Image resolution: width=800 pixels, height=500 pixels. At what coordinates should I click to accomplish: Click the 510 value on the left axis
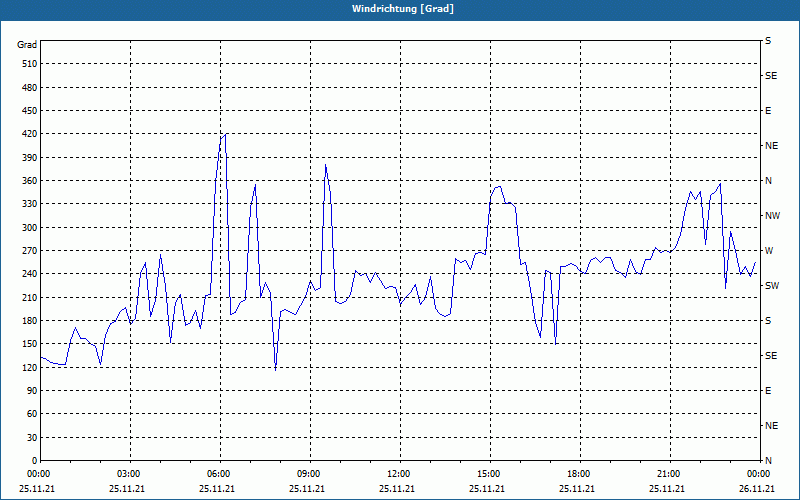[x=30, y=64]
